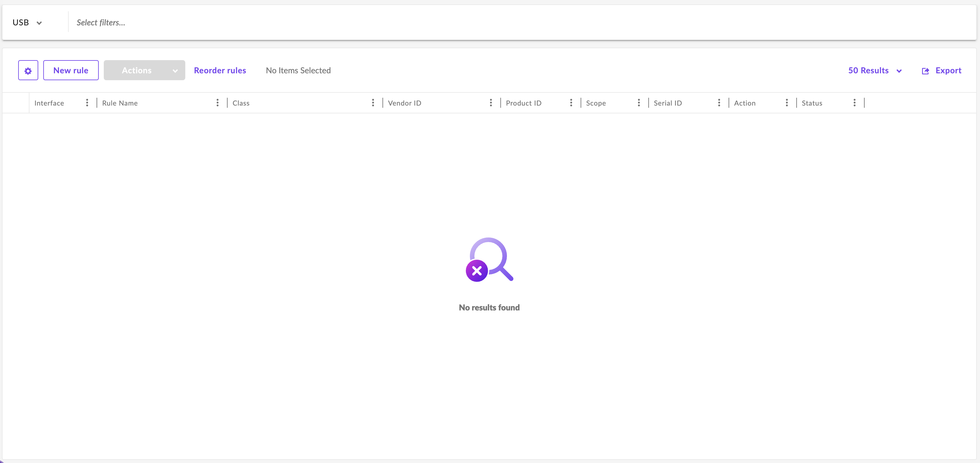Viewport: 980px width, 463px height.
Task: Open the Product ID column options menu
Action: (571, 103)
